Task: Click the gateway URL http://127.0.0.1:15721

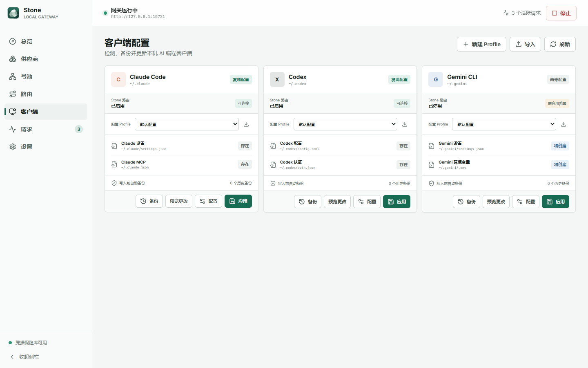Action: [x=138, y=17]
